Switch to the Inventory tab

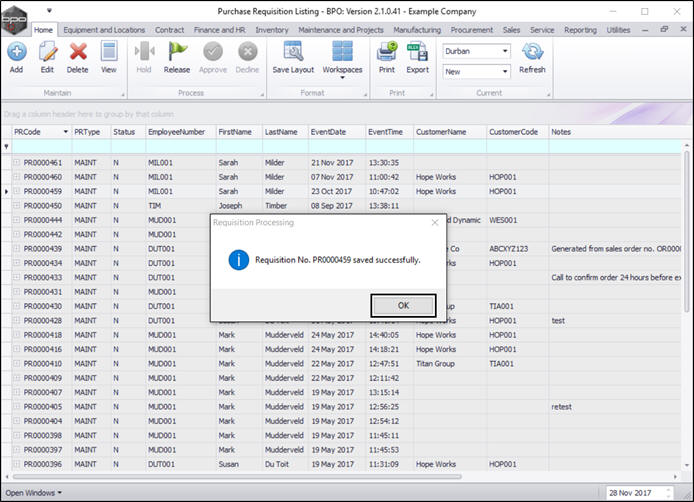click(272, 30)
